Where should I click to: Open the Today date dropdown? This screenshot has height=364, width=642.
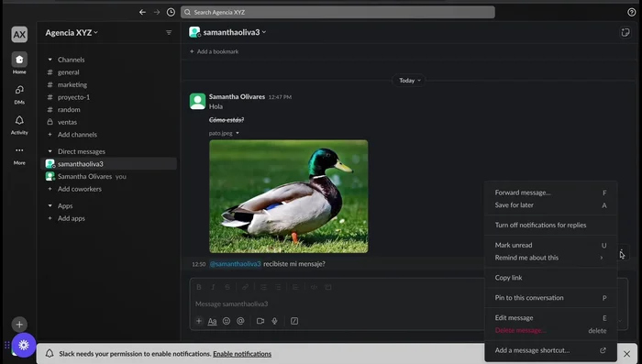click(x=409, y=81)
